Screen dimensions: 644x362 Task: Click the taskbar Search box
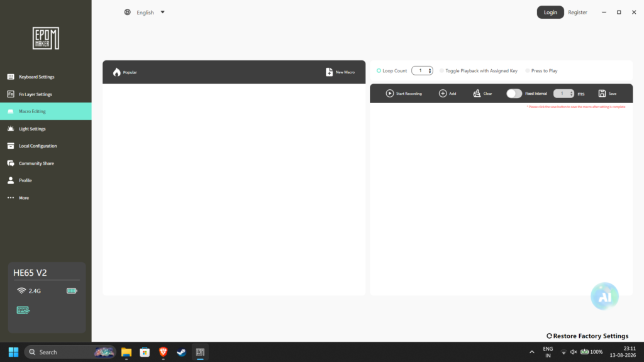[x=70, y=352]
